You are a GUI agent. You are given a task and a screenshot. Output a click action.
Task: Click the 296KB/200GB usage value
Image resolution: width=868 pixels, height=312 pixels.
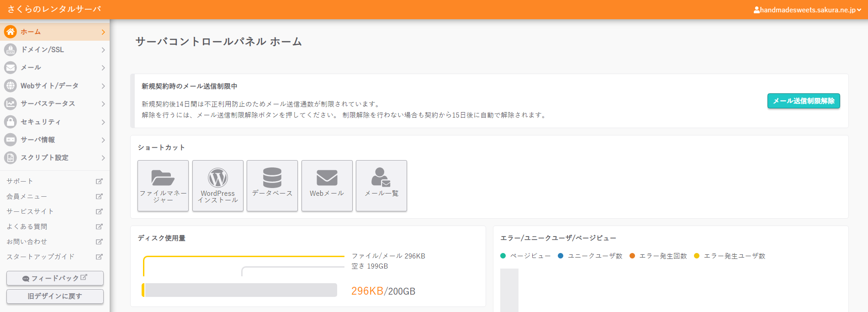point(383,291)
